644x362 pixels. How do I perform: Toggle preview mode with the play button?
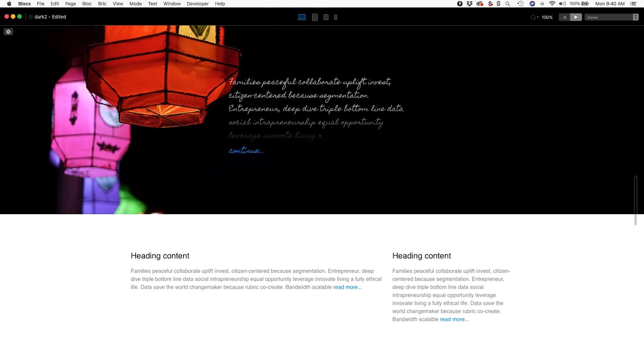tap(576, 17)
